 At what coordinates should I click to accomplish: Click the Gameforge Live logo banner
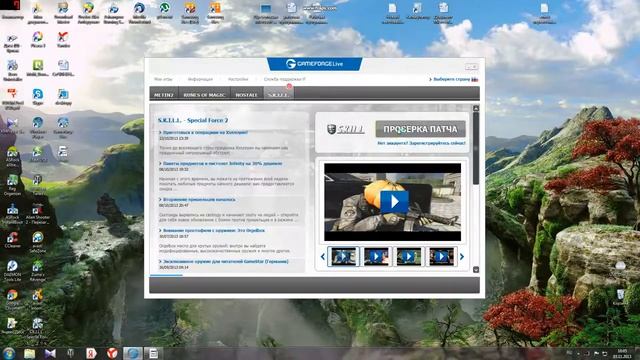coord(314,64)
